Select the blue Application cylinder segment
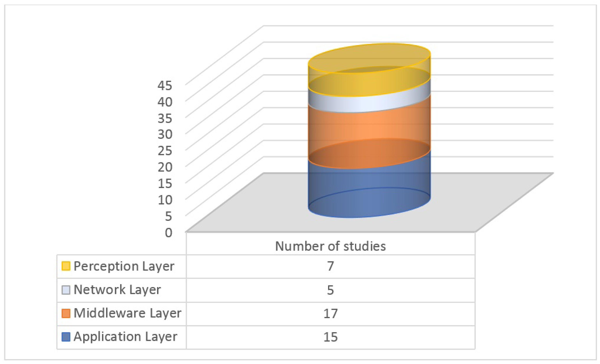 coord(369,185)
